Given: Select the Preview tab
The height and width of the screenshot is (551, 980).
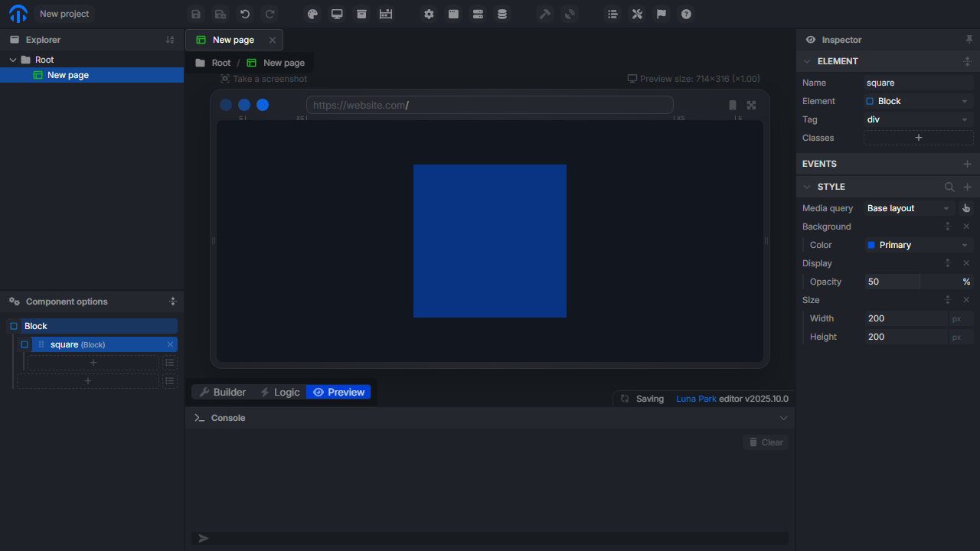Looking at the screenshot, I should click(338, 392).
